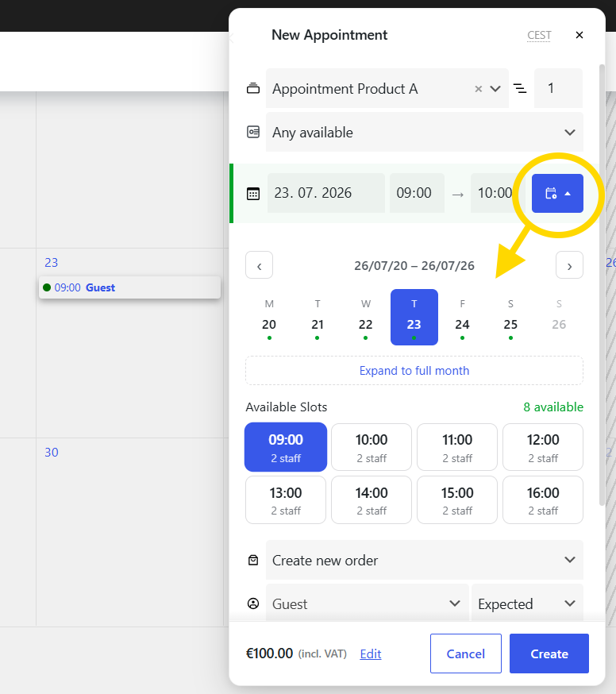Screen dimensions: 616x694
Task: Choose the 10:00 time slot
Action: (372, 447)
